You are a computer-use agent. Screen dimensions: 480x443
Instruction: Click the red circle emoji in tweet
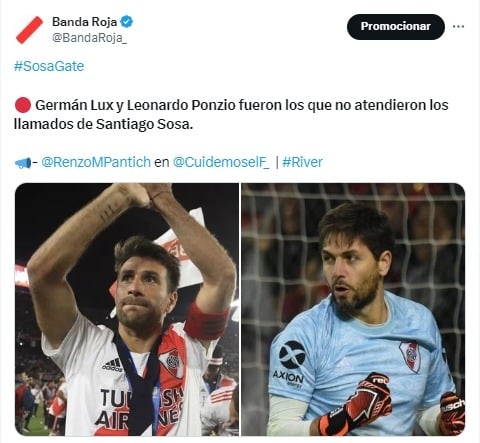[x=23, y=105]
